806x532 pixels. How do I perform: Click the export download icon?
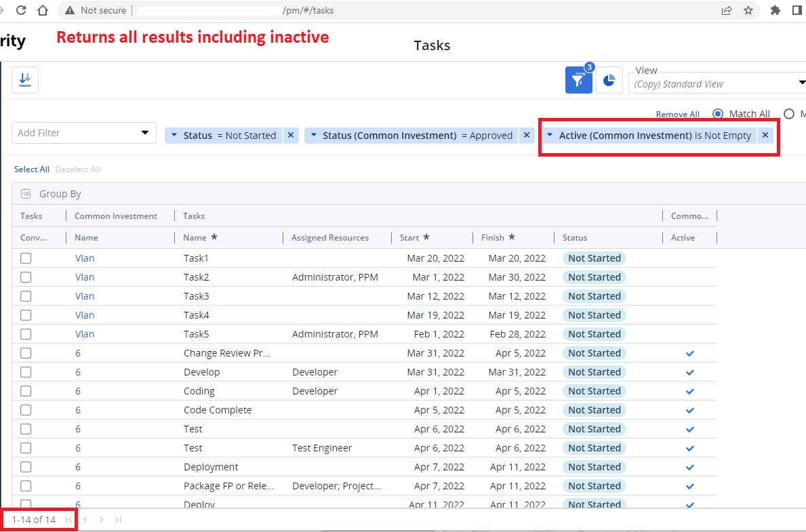pos(25,80)
